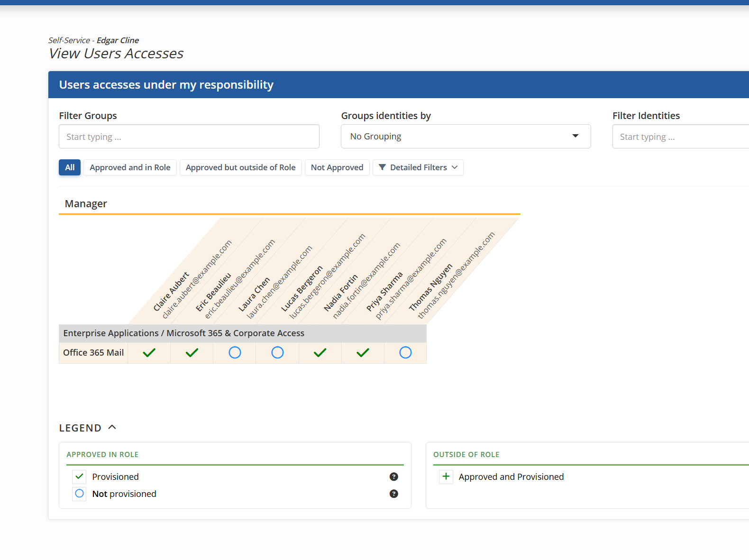Toggle the Not Approved filter
Viewport: 749px width, 560px height.
tap(337, 167)
